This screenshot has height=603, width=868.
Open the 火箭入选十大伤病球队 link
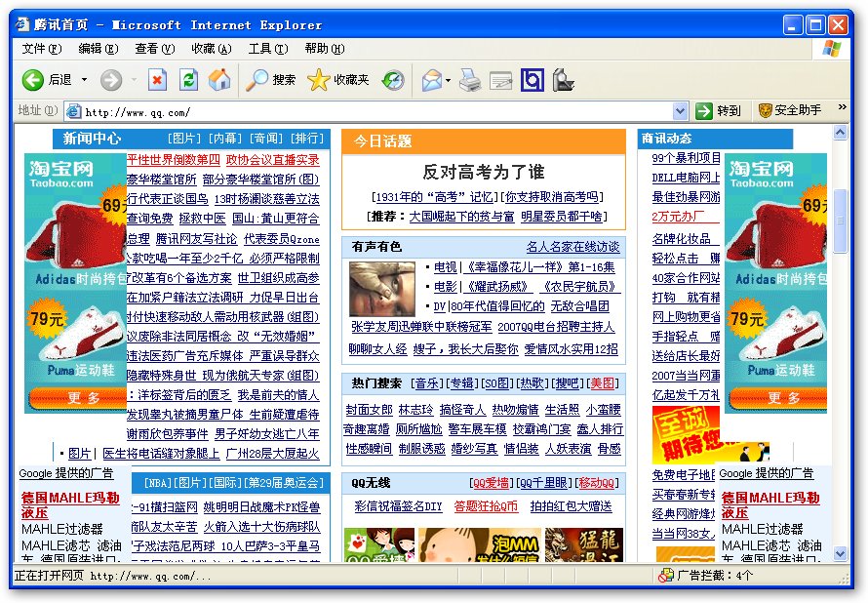tap(261, 527)
